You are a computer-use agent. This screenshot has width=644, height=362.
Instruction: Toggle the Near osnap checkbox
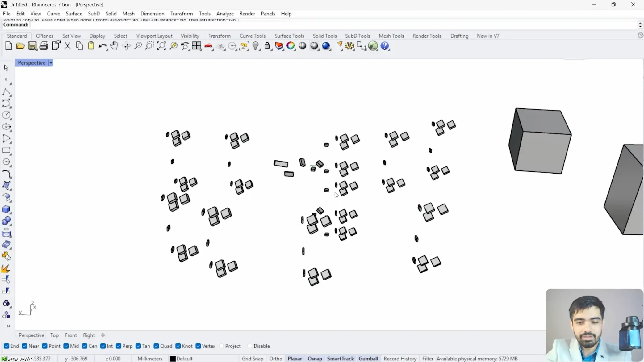click(x=25, y=346)
